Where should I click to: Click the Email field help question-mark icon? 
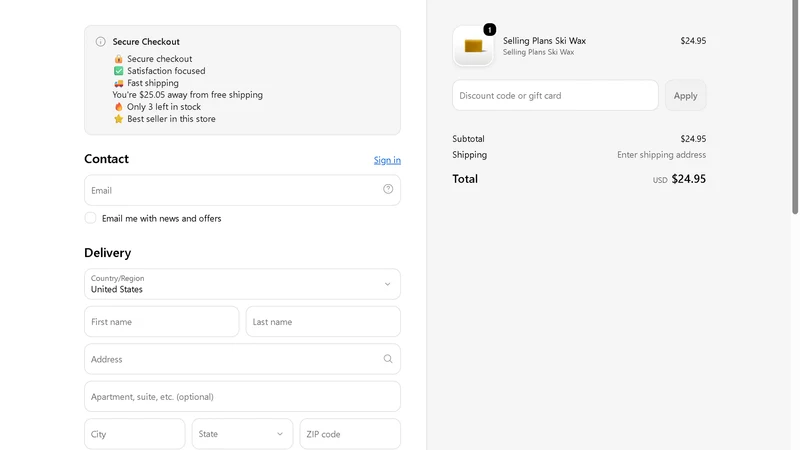[388, 189]
